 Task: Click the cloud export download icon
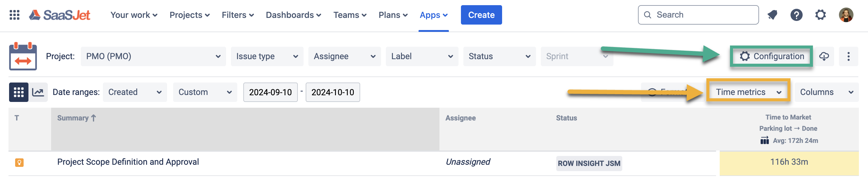coord(824,56)
